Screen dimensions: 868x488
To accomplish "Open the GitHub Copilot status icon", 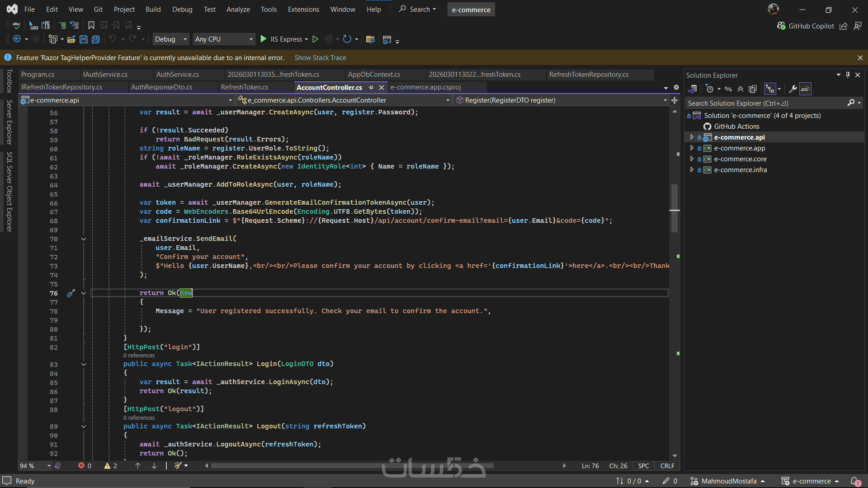I will point(781,26).
